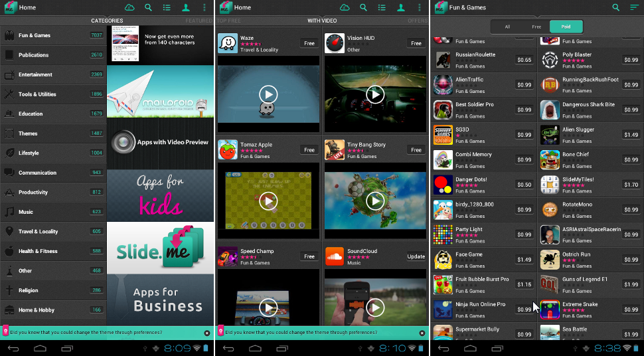Image resolution: width=644 pixels, height=356 pixels.
Task: Open the Waze app icon
Action: (228, 43)
